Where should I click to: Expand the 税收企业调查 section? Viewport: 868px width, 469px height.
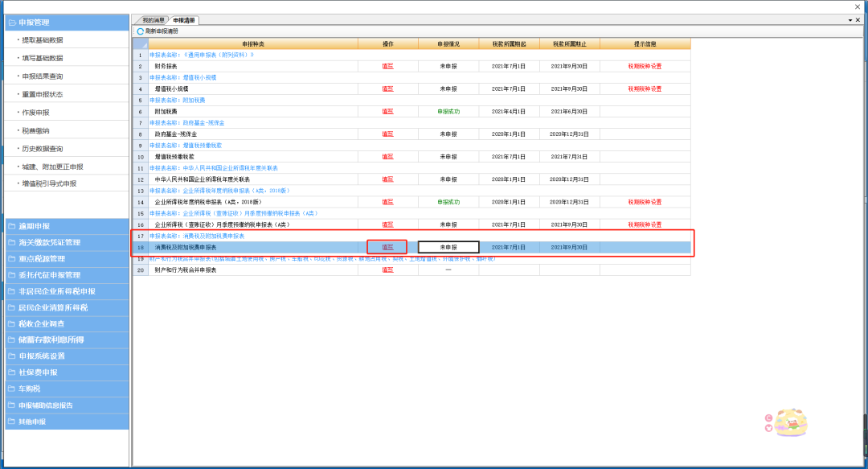(x=67, y=323)
